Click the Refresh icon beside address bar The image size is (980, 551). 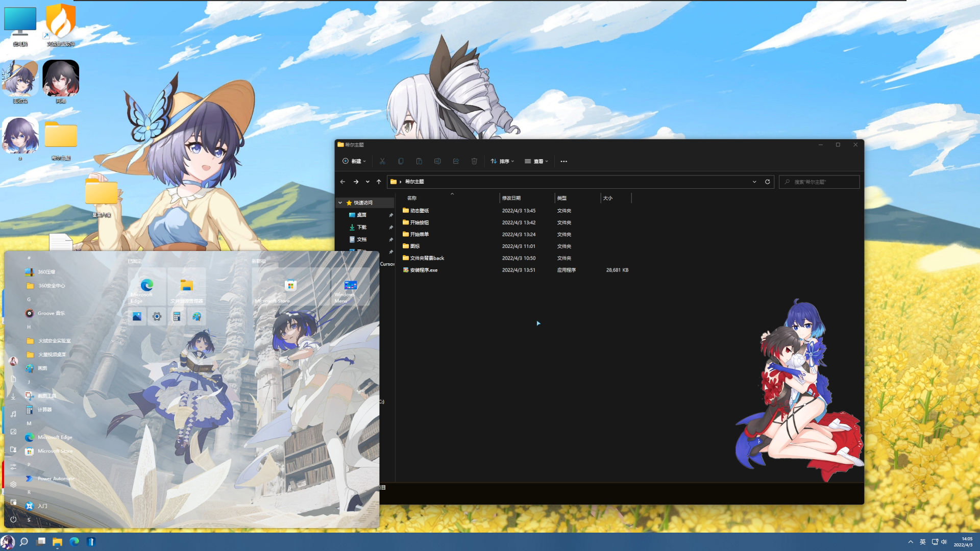click(767, 182)
